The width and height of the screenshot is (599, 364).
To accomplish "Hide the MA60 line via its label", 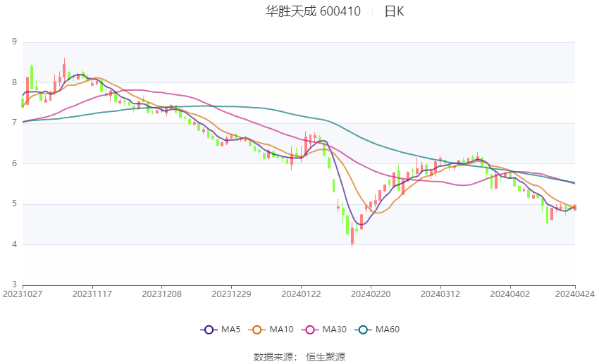I will pyautogui.click(x=388, y=330).
